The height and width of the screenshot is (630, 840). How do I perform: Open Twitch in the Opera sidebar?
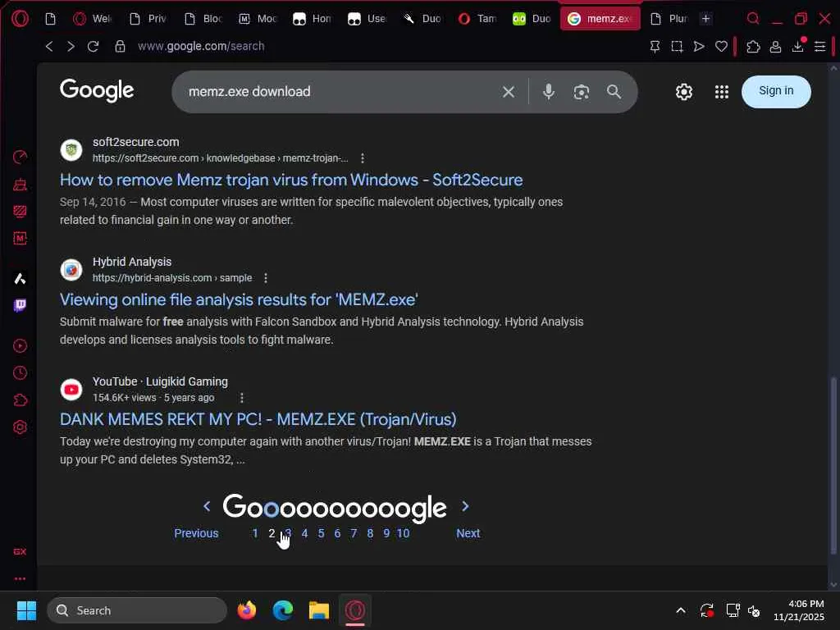pyautogui.click(x=20, y=305)
